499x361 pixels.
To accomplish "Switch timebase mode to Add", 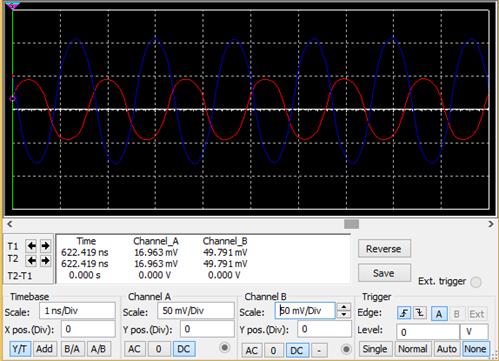I will pyautogui.click(x=44, y=349).
